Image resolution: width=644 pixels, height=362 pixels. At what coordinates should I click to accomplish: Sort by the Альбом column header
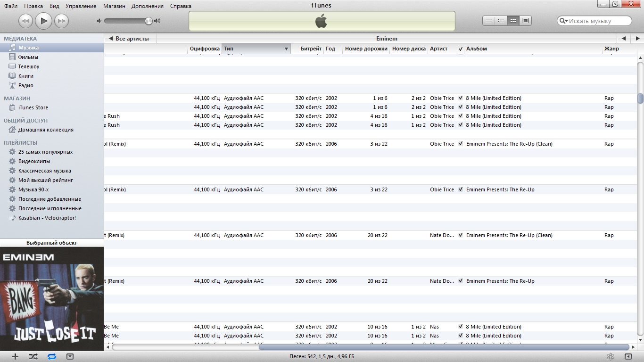click(x=533, y=49)
